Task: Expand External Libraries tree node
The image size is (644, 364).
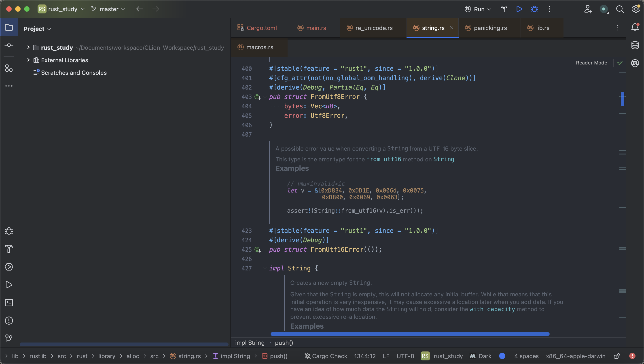Action: pos(28,60)
